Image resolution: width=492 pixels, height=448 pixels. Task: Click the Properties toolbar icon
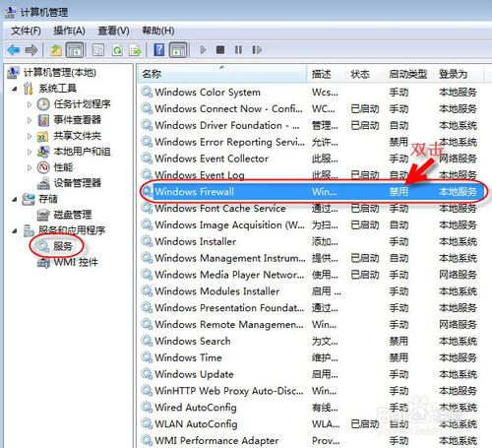[98, 50]
